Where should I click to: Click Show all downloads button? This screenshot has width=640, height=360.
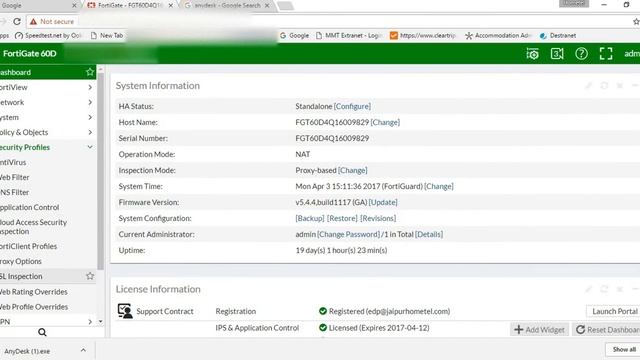624,349
